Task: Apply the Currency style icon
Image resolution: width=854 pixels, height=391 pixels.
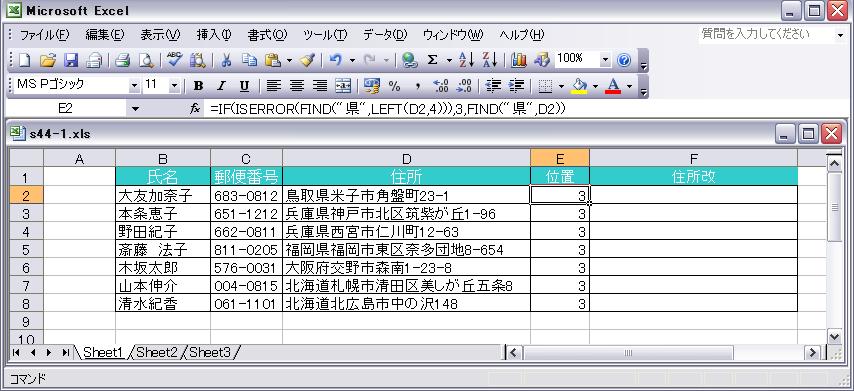Action: click(x=372, y=85)
